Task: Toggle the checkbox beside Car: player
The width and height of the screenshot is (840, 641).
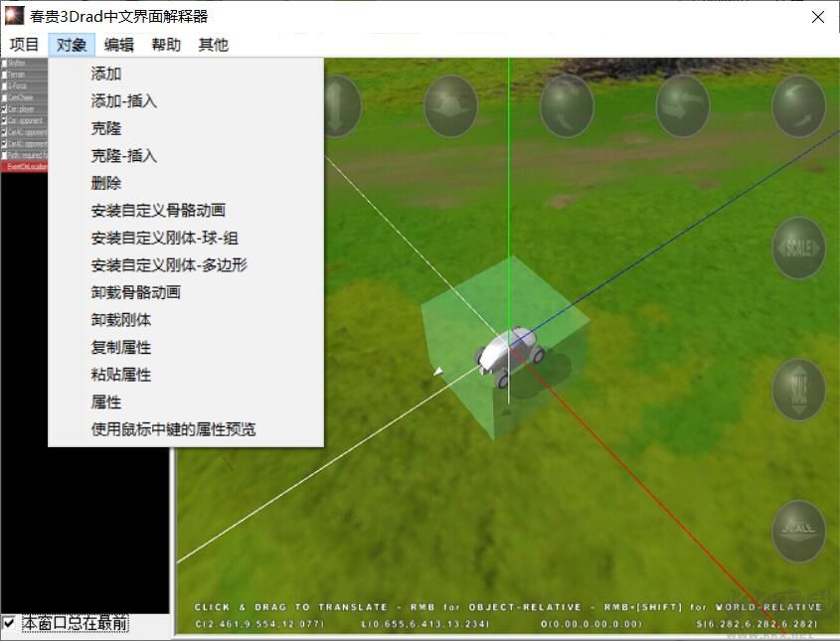Action: click(5, 108)
